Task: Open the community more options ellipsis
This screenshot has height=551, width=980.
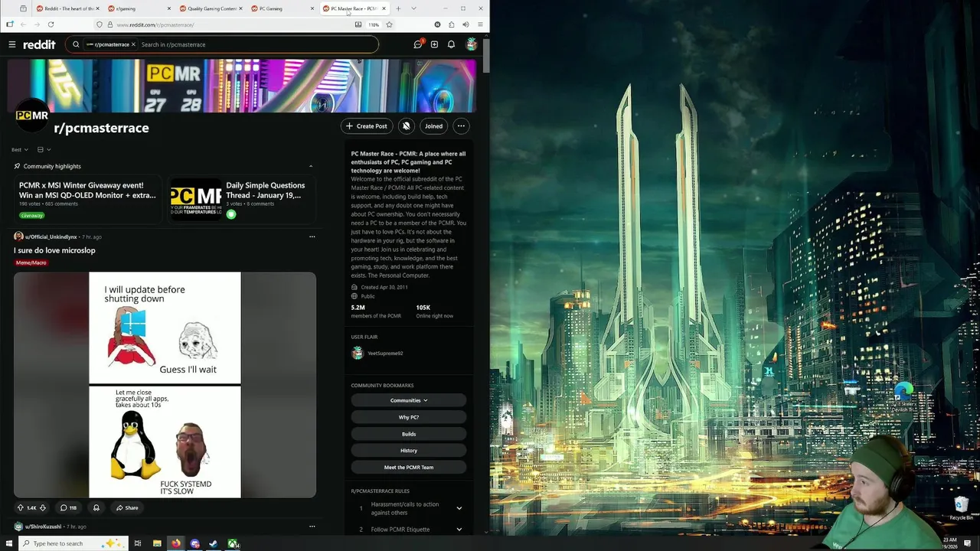Action: (461, 126)
